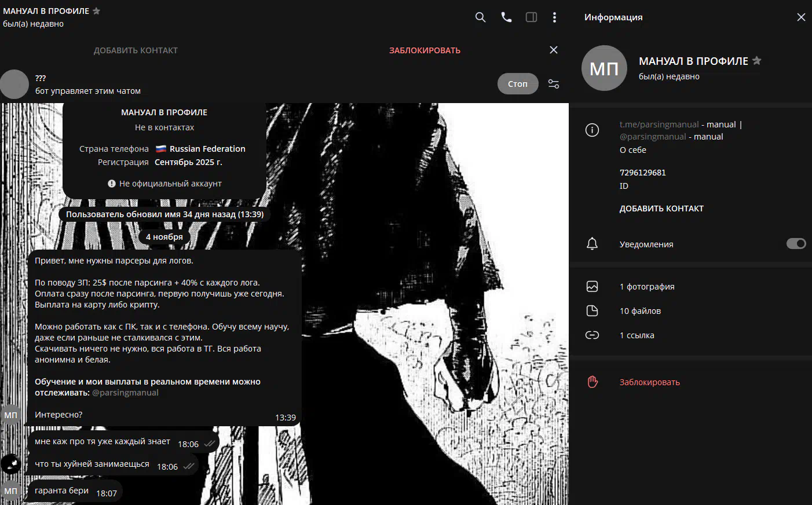This screenshot has height=505, width=812.
Task: Open the 10 файлов shared files list
Action: point(640,311)
